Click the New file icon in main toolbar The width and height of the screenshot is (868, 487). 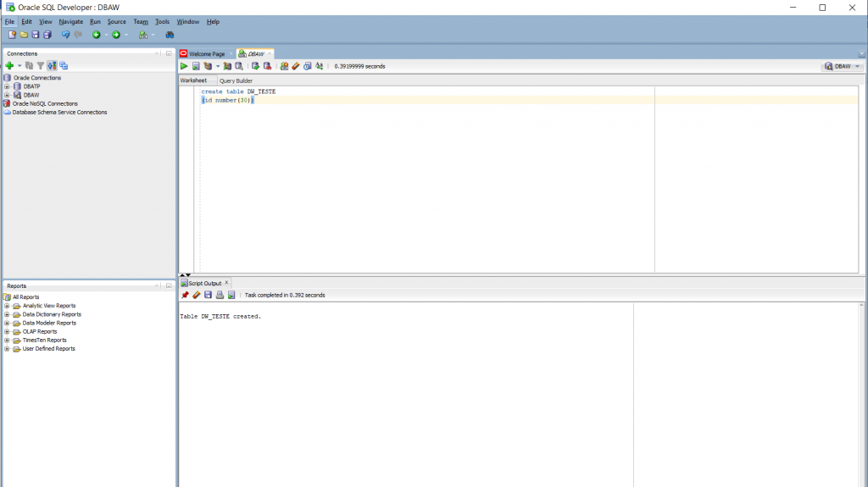(12, 35)
